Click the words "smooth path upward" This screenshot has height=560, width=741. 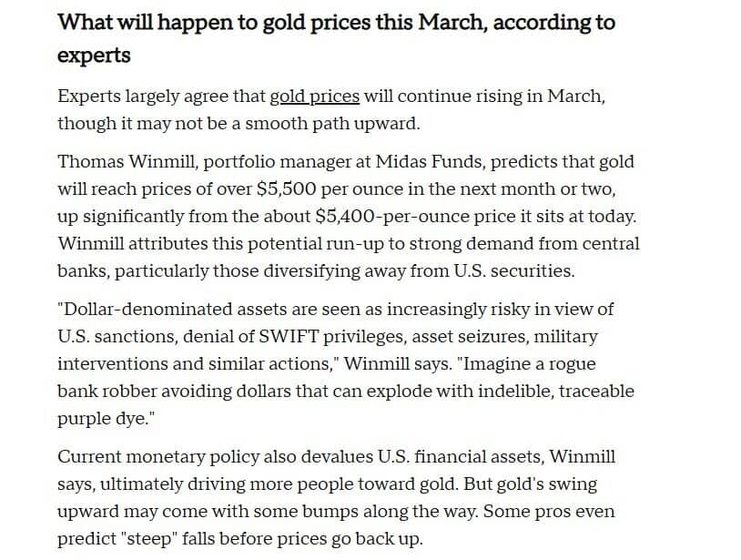tap(331, 124)
